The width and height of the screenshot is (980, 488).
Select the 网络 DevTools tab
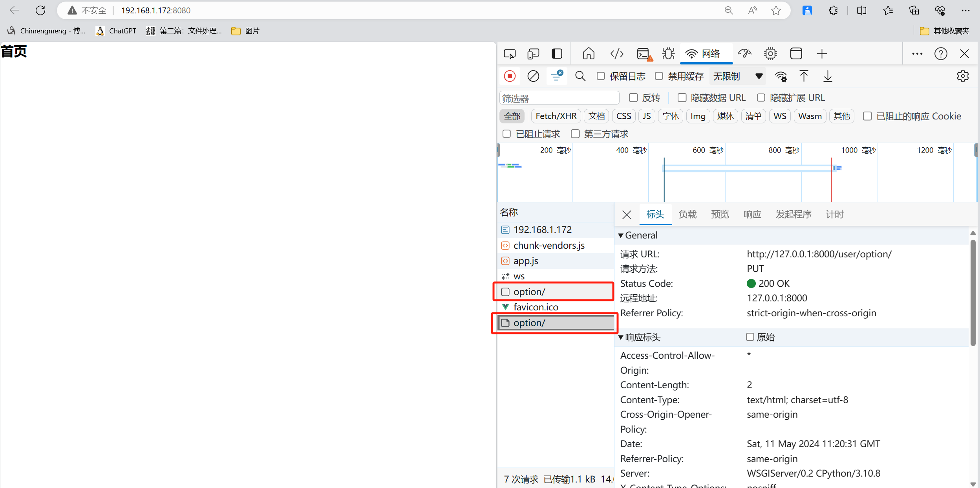click(706, 53)
